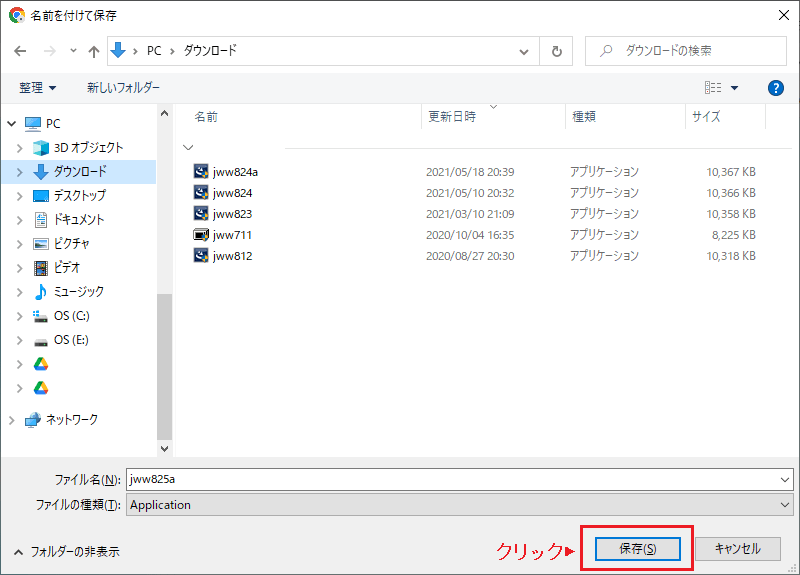The width and height of the screenshot is (800, 575).
Task: Sort by サイズ column header
Action: click(x=706, y=117)
